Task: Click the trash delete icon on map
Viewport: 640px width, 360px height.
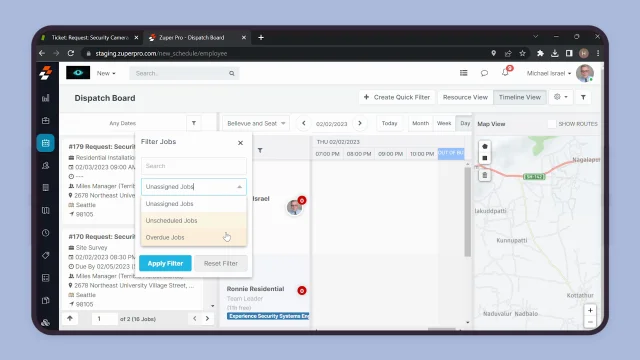Action: (484, 175)
